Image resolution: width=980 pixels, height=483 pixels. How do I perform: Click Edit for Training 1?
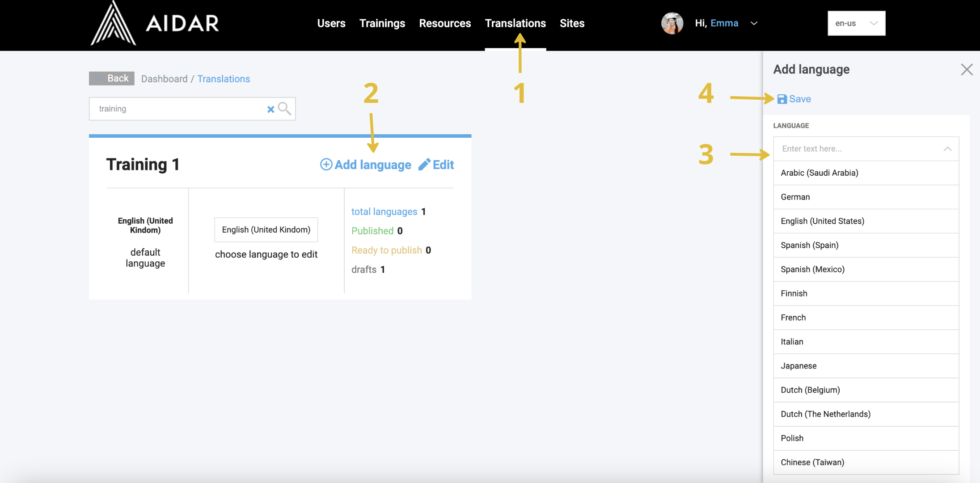tap(436, 165)
